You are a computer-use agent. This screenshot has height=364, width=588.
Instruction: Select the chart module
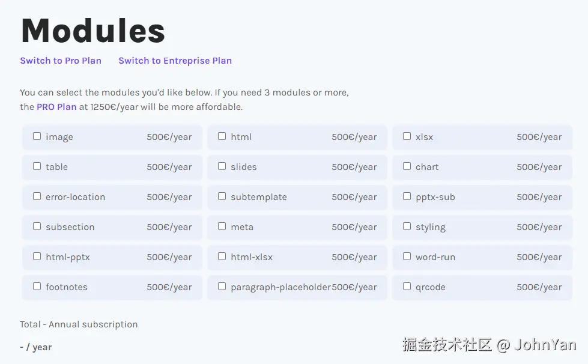[407, 166]
